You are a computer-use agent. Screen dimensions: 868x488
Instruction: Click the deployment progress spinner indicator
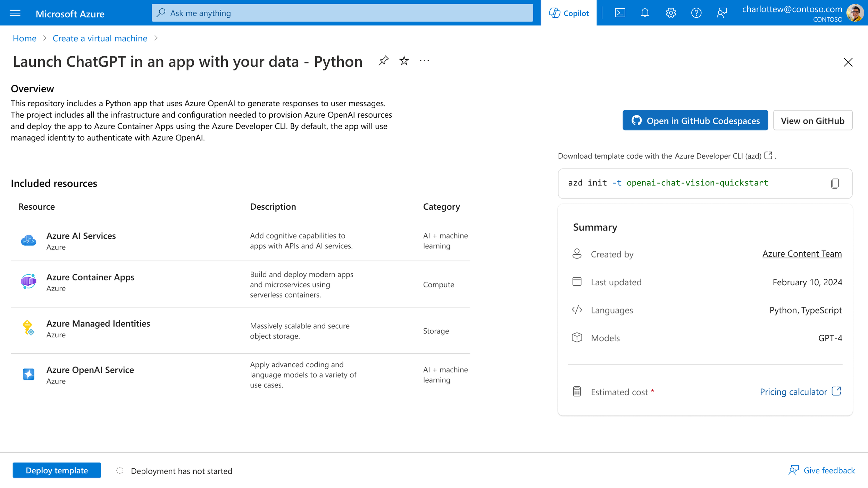pos(120,471)
